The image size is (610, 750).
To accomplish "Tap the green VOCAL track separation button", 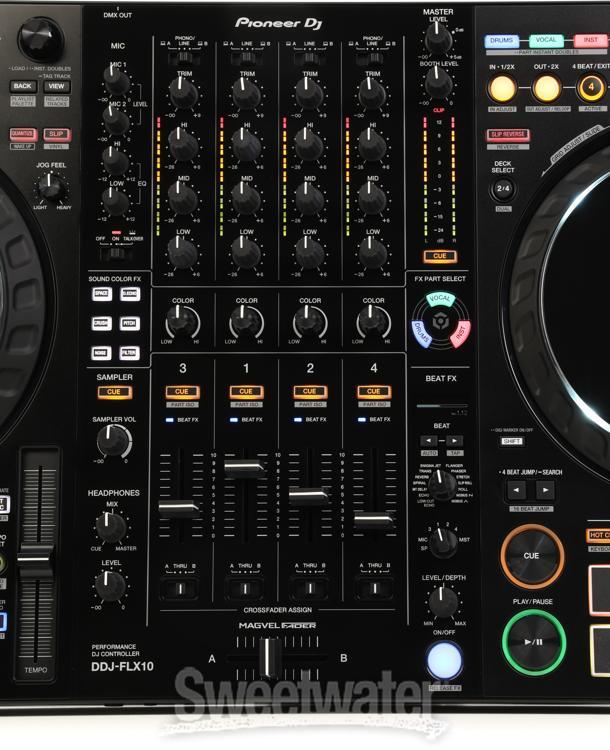I will pos(546,40).
